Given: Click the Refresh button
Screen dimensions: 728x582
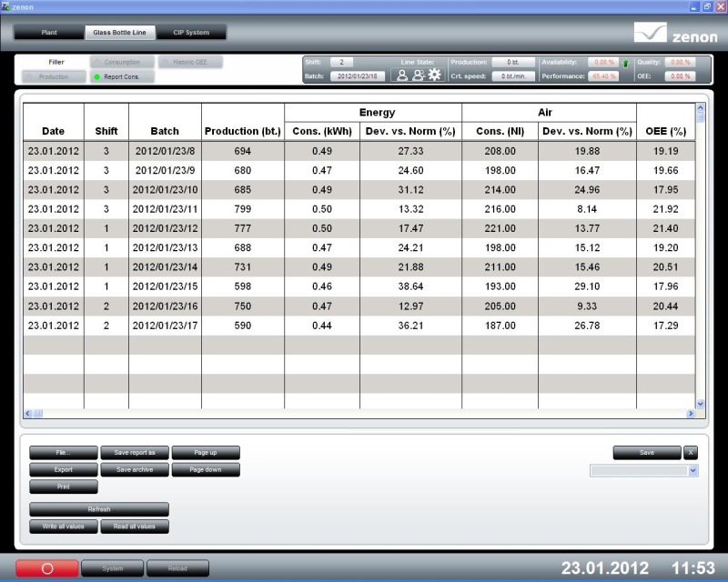Looking at the screenshot, I should (x=99, y=509).
